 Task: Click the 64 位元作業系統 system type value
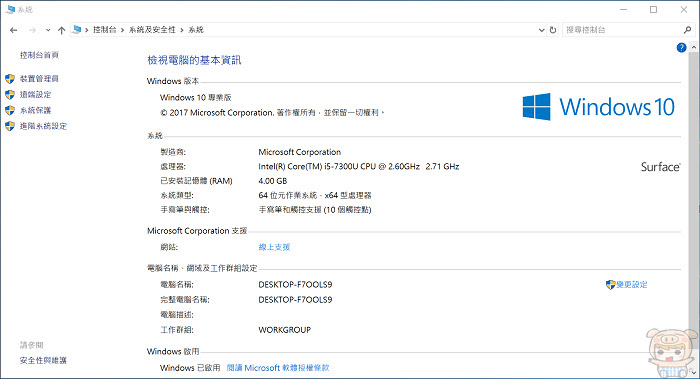[315, 195]
